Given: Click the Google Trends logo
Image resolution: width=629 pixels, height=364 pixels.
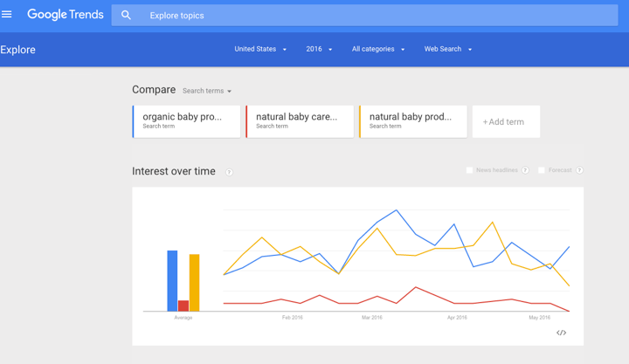Looking at the screenshot, I should coord(65,15).
